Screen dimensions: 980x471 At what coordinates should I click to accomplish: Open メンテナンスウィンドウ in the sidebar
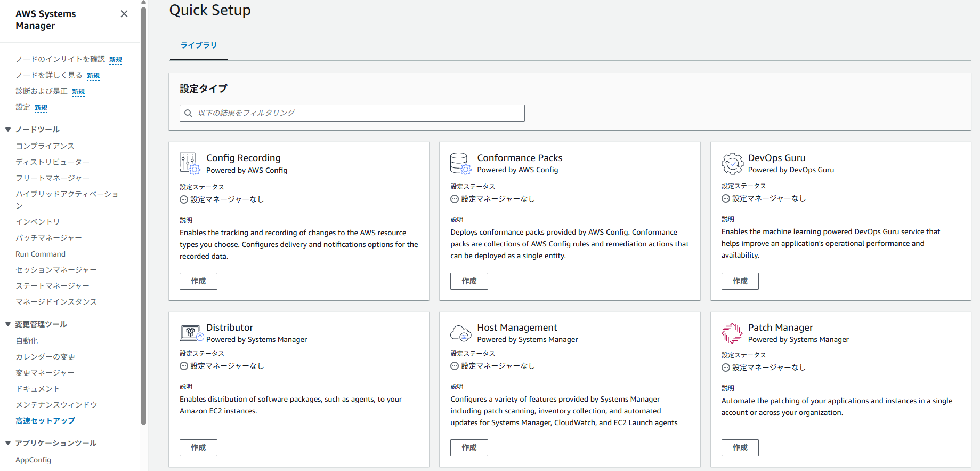[56, 405]
